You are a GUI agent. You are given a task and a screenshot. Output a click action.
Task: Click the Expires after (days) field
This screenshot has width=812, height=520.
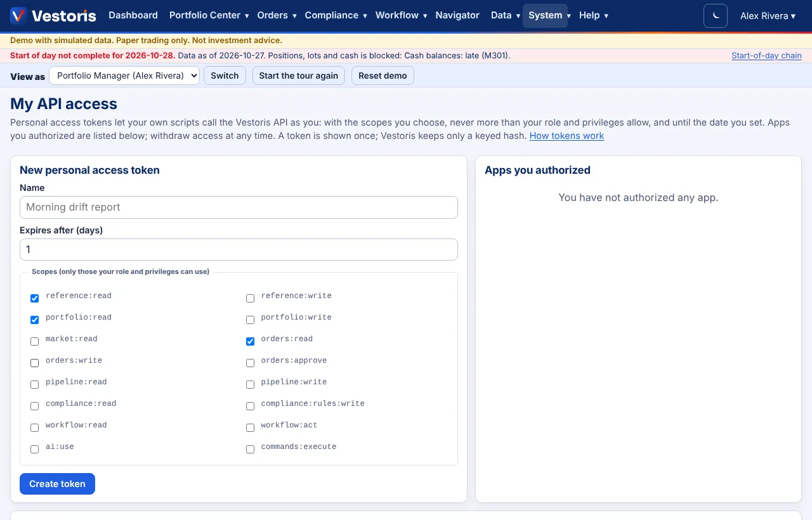click(239, 250)
